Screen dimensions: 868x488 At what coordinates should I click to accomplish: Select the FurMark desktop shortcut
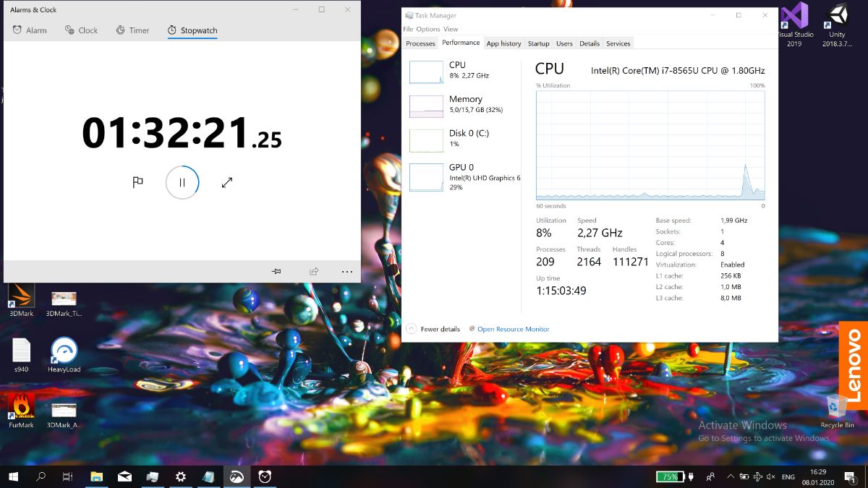(22, 409)
